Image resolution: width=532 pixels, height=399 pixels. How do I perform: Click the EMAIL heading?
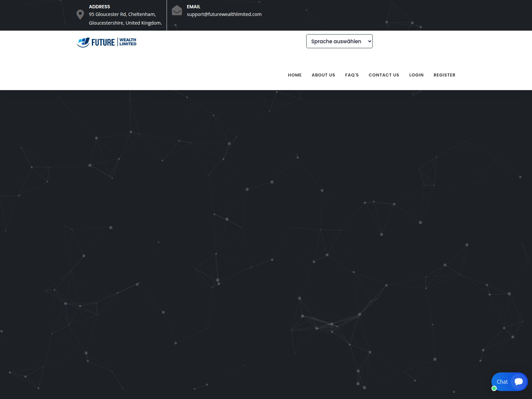[x=194, y=7]
